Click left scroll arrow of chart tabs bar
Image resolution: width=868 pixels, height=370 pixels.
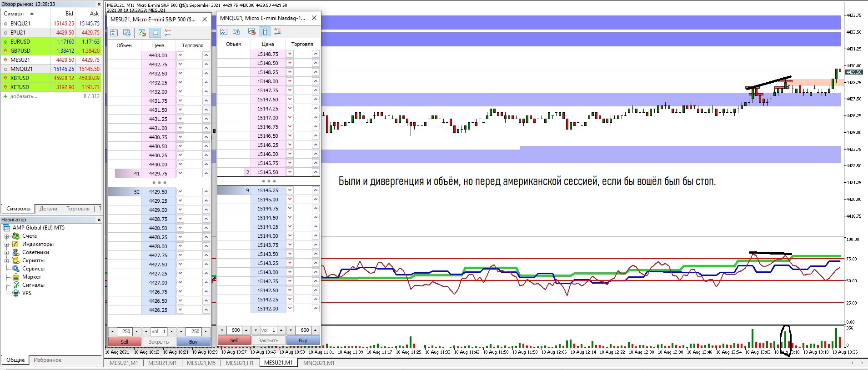[x=853, y=363]
